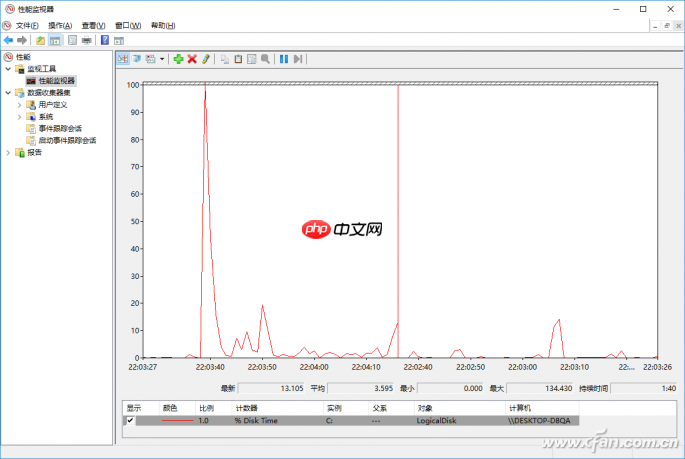Open the 帮助(H) menu

[x=163, y=26]
